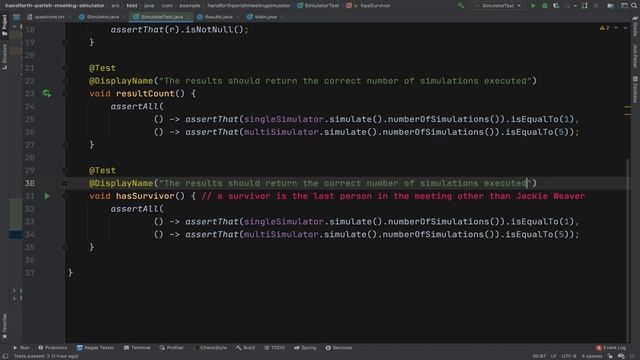
Task: Click on method name hasSurvivor in editor
Action: pos(145,196)
